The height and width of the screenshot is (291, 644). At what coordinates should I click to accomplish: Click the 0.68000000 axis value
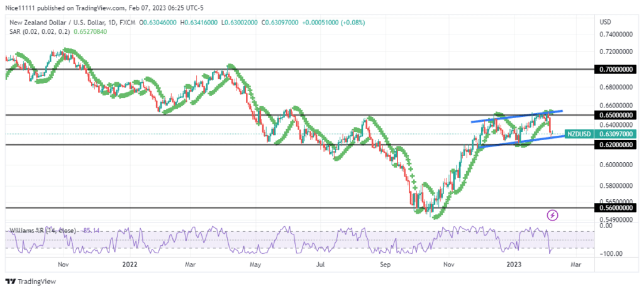pyautogui.click(x=616, y=87)
